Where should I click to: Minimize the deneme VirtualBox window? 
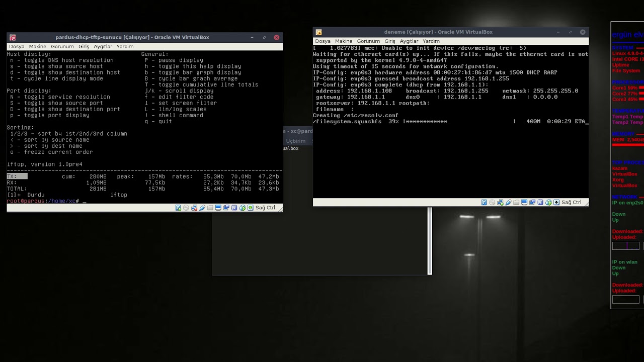point(558,32)
